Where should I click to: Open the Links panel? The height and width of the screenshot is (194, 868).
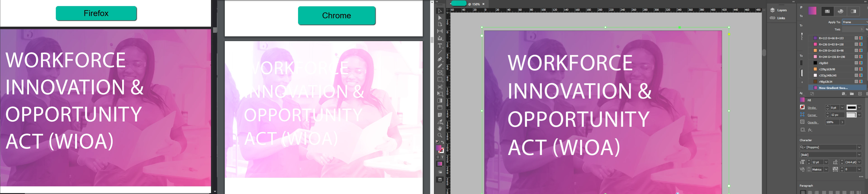click(x=778, y=18)
